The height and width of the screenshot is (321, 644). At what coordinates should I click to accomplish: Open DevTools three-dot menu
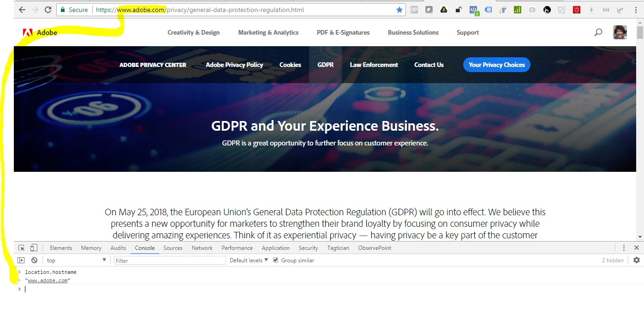[x=624, y=248]
